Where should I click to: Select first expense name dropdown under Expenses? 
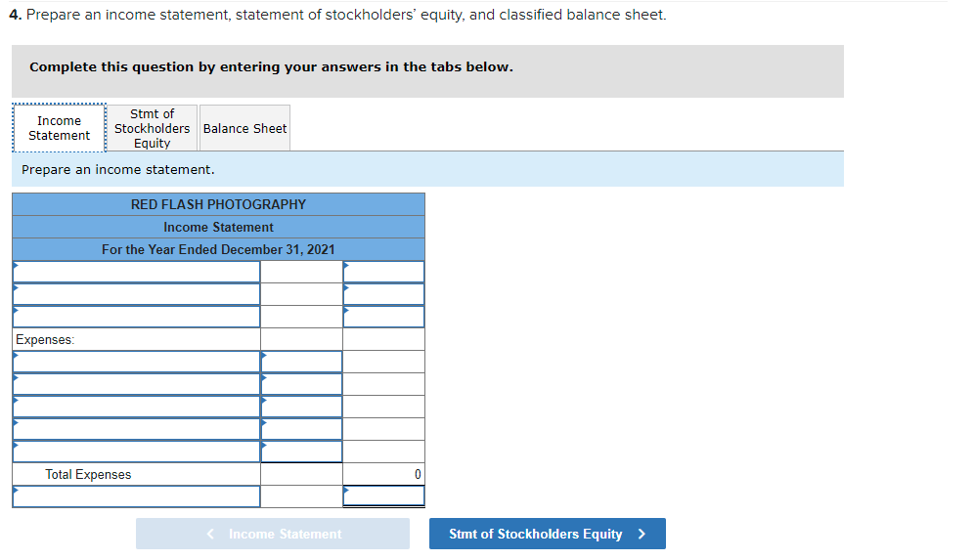point(136,362)
